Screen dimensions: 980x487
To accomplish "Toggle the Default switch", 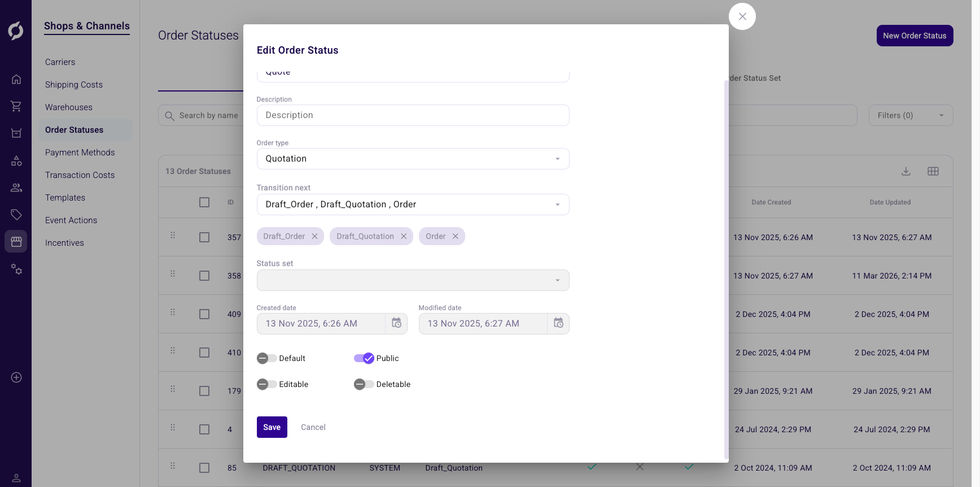I will tap(266, 358).
